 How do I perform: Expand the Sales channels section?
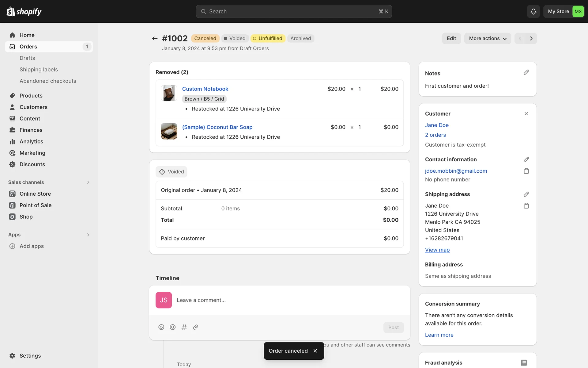(88, 182)
